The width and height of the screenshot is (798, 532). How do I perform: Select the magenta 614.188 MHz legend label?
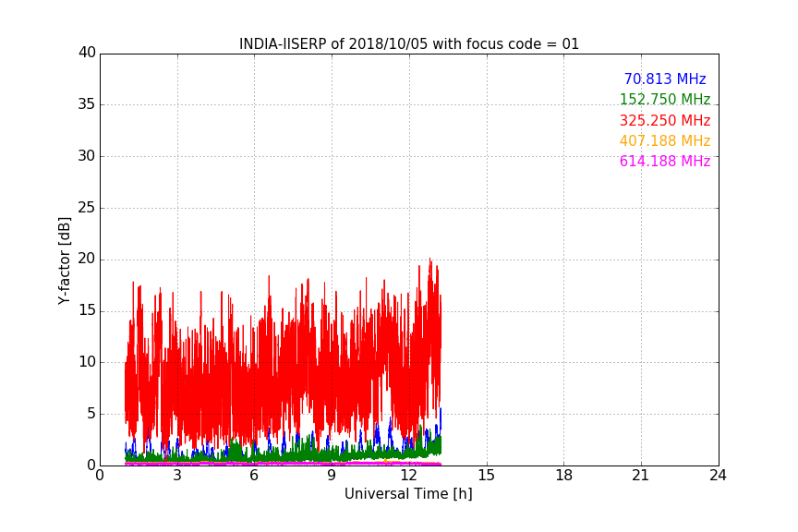coord(665,162)
